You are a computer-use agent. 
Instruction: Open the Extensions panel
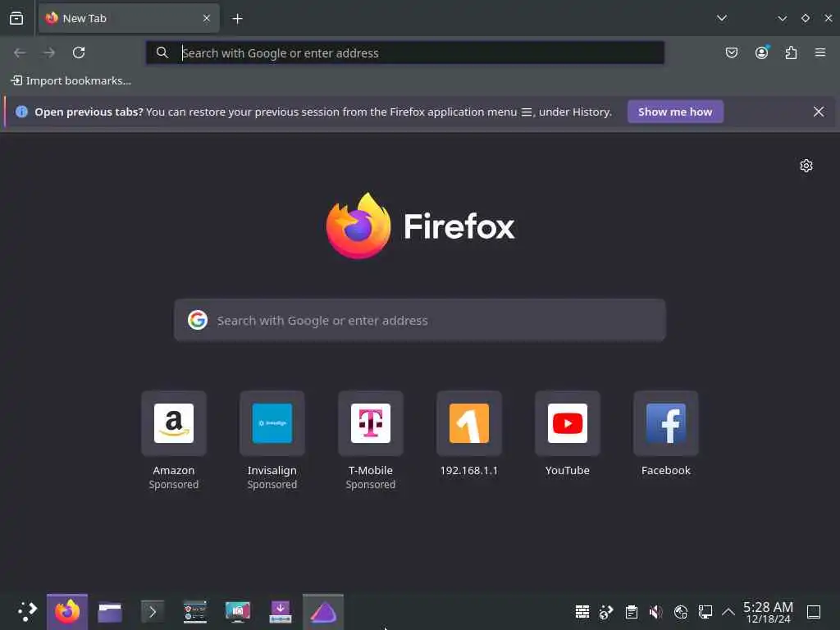click(x=792, y=52)
